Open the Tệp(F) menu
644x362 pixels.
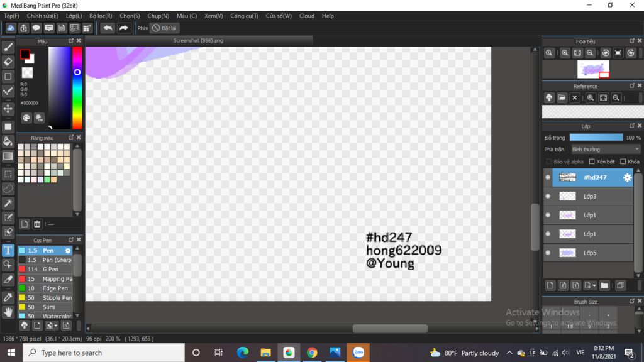(x=11, y=16)
